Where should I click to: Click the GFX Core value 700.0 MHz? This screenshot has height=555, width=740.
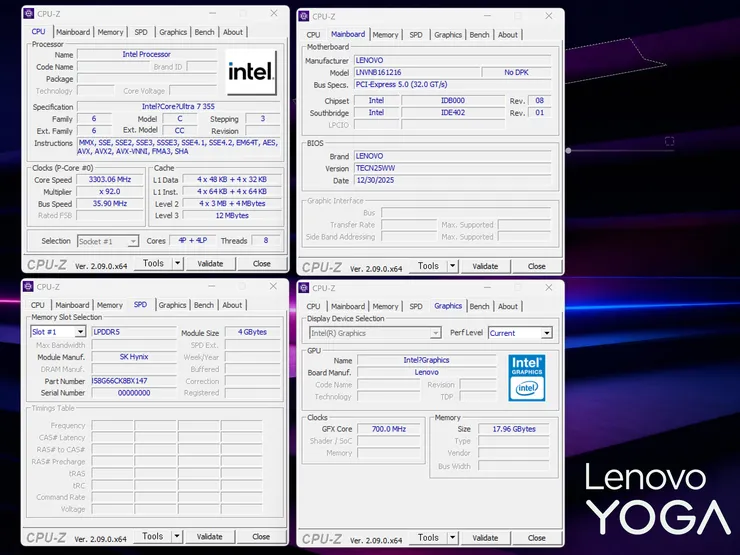[x=388, y=429]
